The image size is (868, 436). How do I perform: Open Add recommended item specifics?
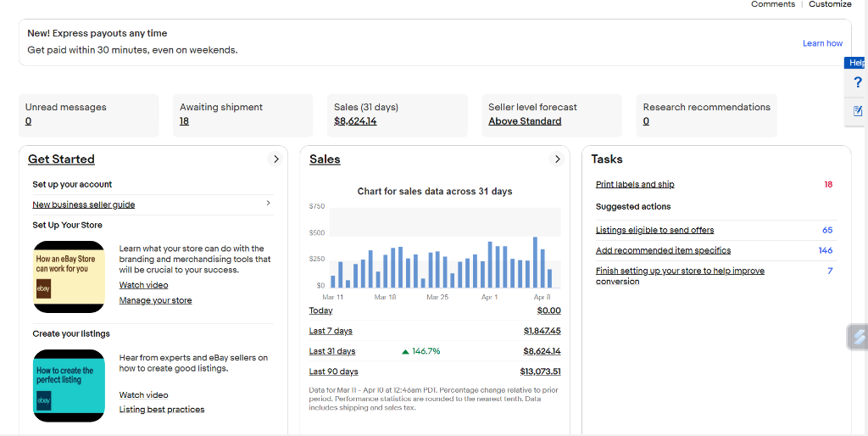pos(663,250)
